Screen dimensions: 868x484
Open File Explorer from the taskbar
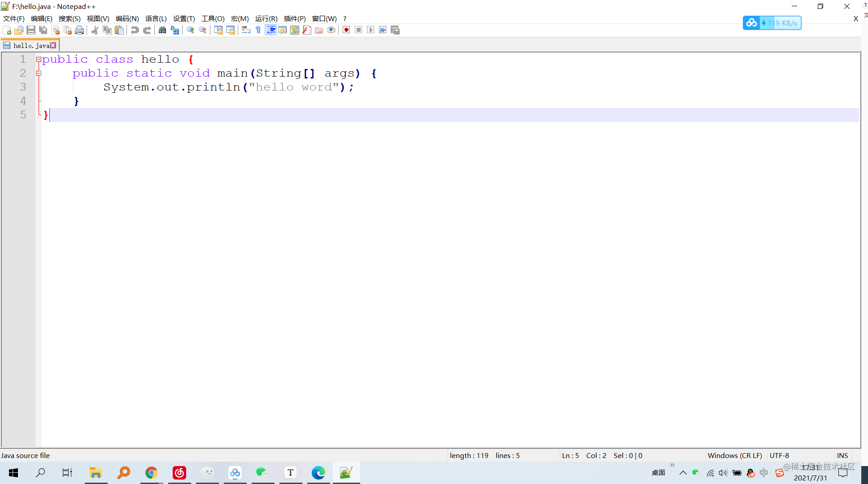(96, 472)
